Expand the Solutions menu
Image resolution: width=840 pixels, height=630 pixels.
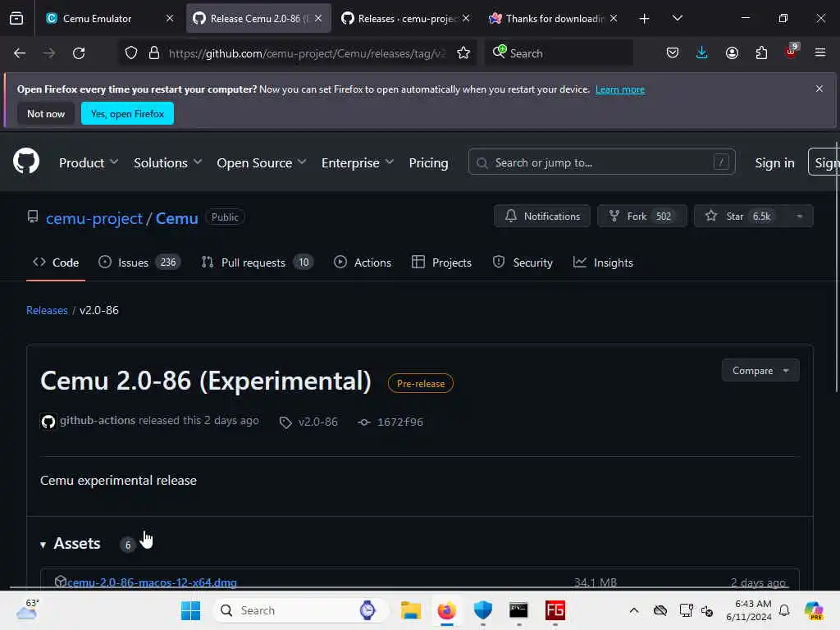click(x=167, y=162)
